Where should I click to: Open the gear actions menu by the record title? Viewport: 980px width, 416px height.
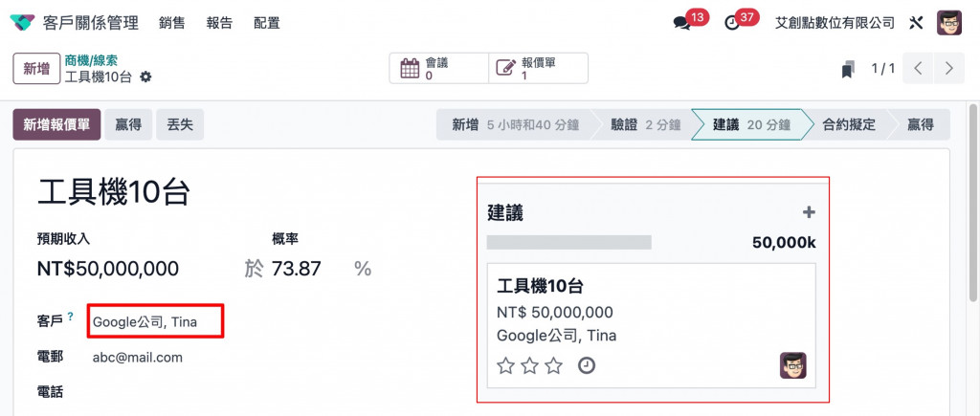(145, 77)
